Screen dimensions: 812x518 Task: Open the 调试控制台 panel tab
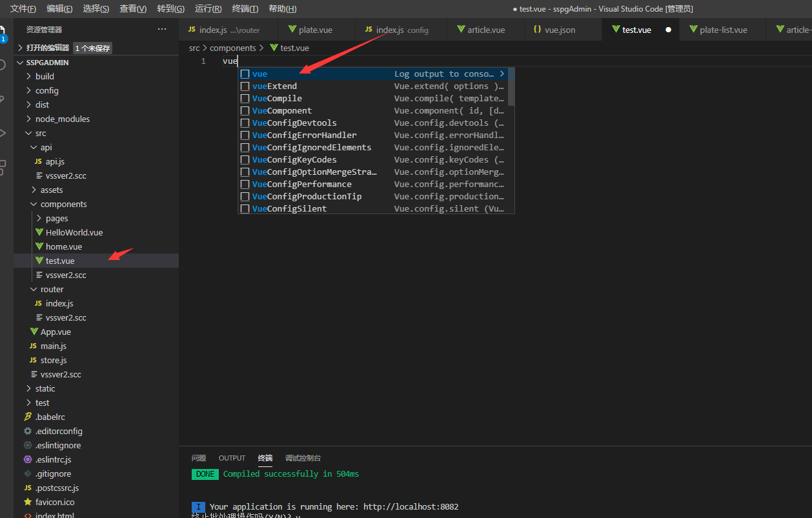click(x=303, y=458)
